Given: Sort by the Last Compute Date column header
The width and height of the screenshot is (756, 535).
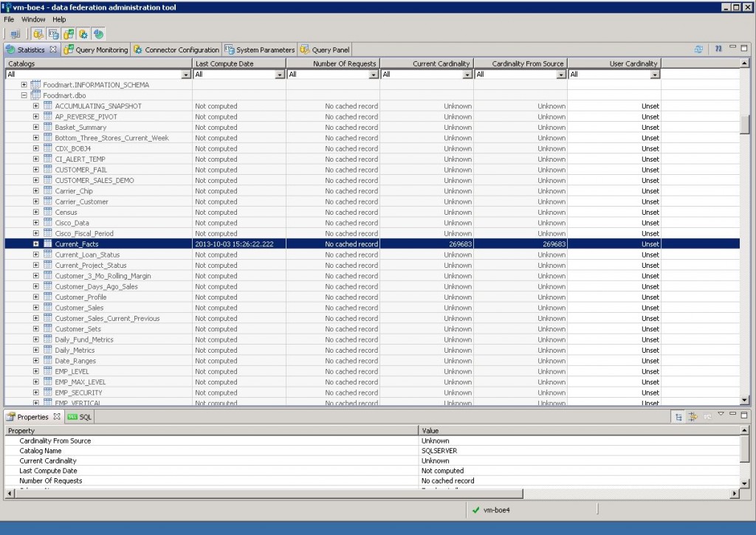Looking at the screenshot, I should point(239,63).
